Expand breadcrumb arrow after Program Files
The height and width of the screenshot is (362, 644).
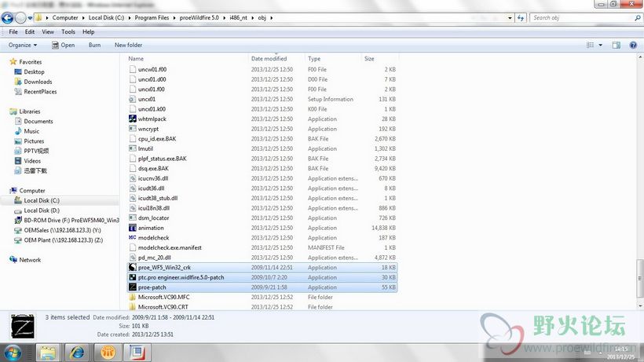(x=174, y=17)
